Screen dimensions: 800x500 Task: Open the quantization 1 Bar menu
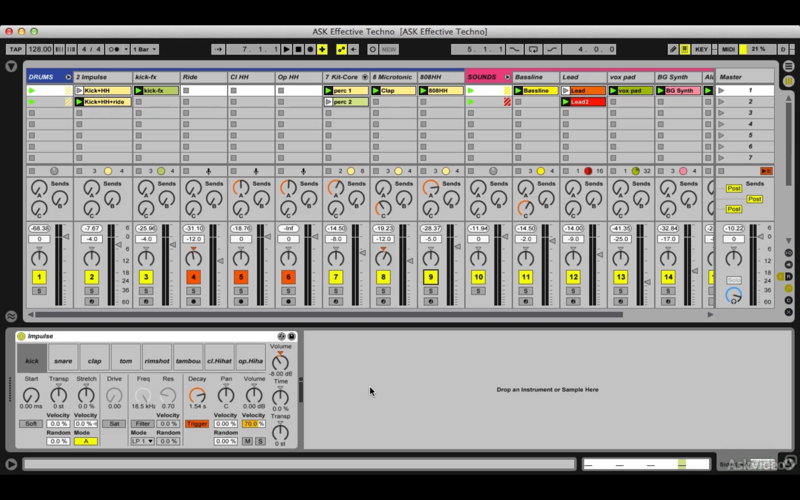(x=145, y=49)
